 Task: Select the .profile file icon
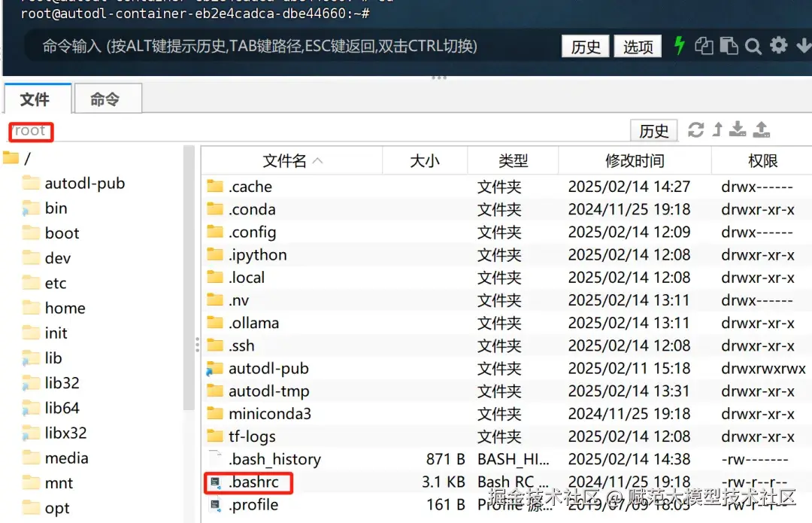pos(215,505)
